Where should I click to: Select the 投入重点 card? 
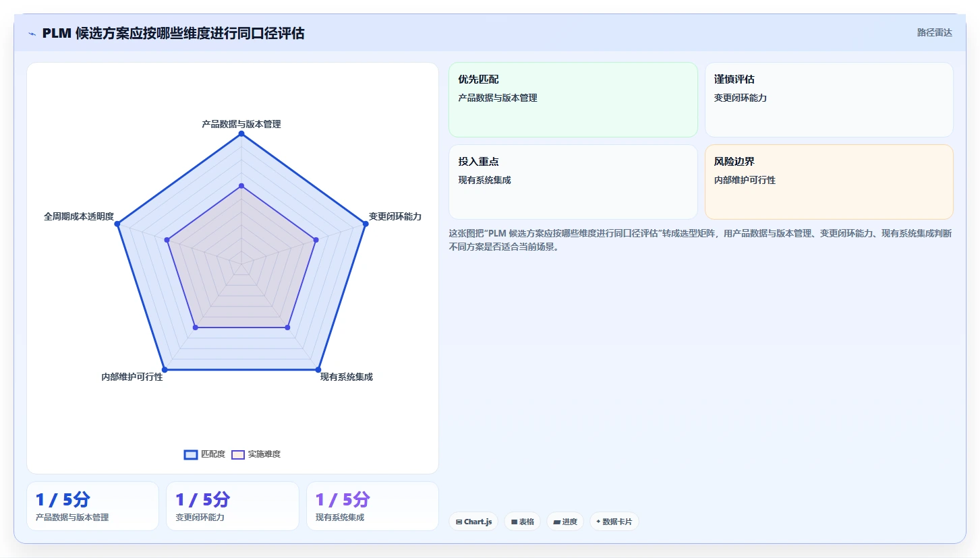(x=573, y=182)
